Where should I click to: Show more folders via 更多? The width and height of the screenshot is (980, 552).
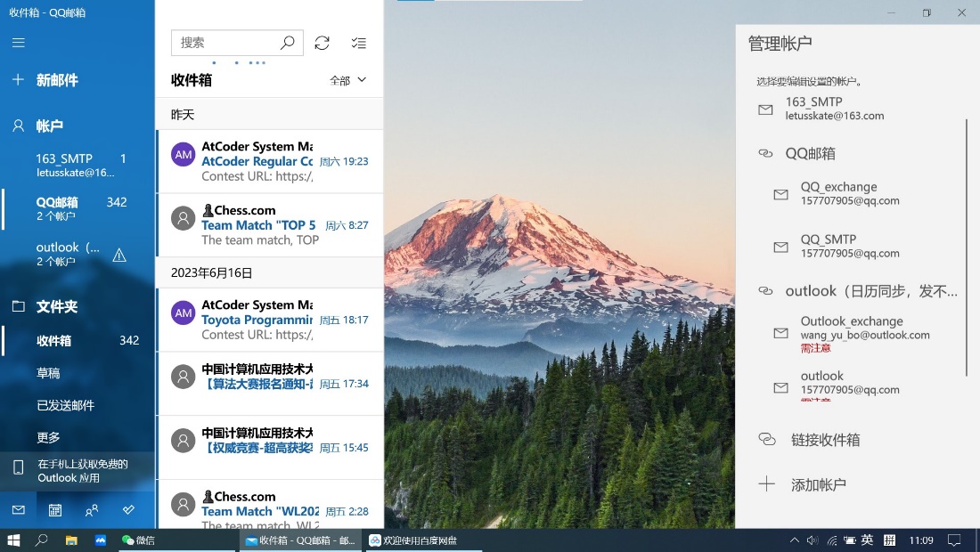pyautogui.click(x=78, y=437)
